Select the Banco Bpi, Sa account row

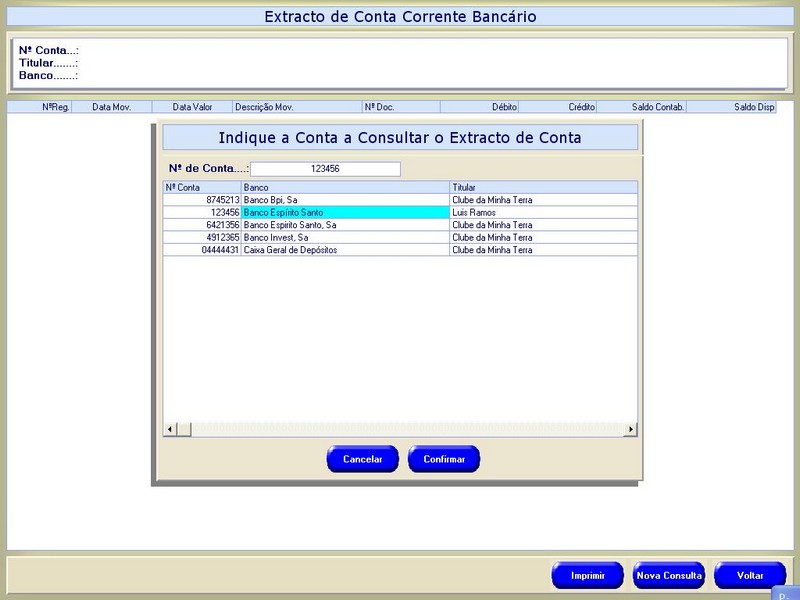[345, 200]
